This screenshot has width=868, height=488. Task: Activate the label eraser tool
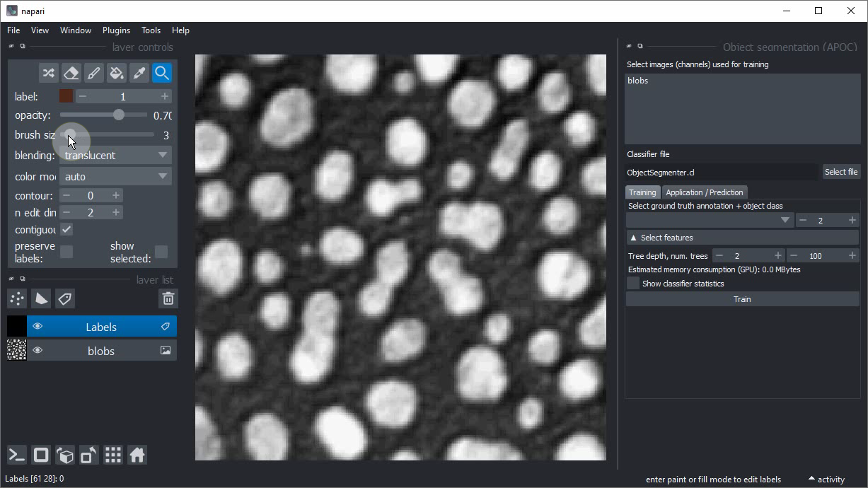[71, 73]
